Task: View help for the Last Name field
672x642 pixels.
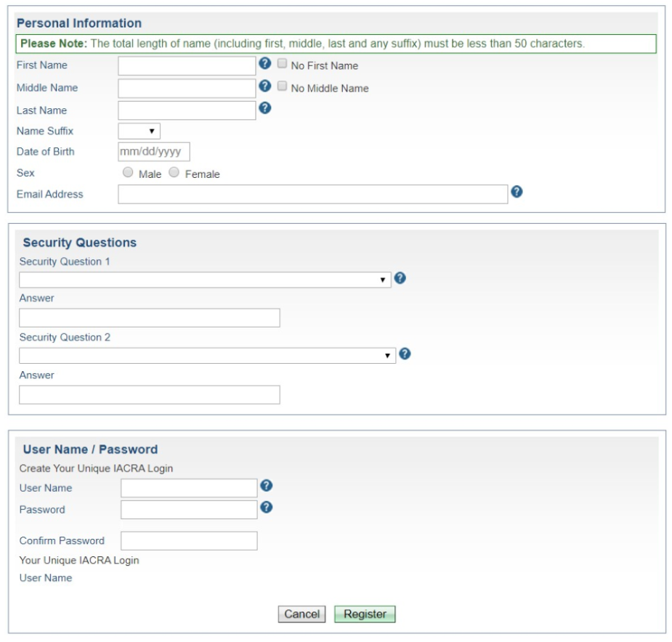Action: pyautogui.click(x=266, y=107)
